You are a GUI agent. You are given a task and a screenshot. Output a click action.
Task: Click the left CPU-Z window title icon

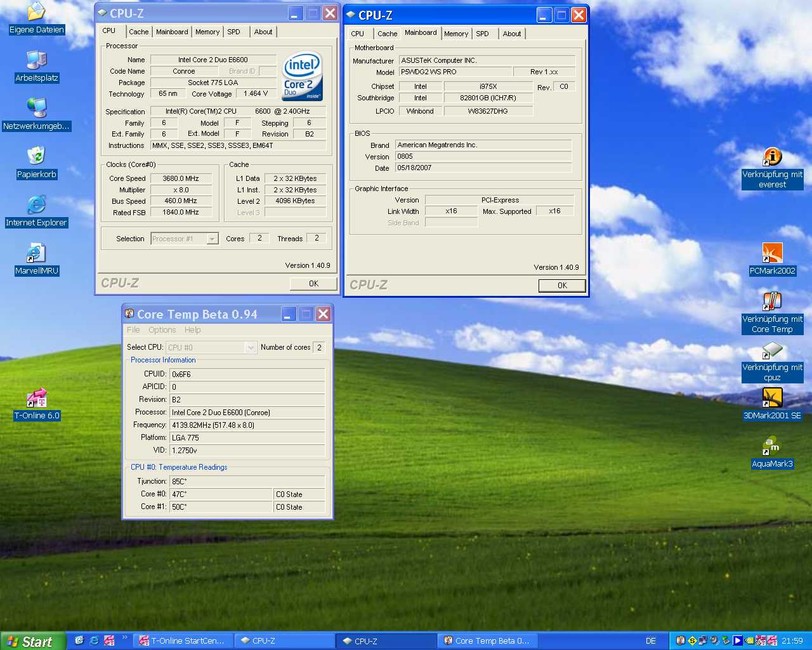click(102, 13)
